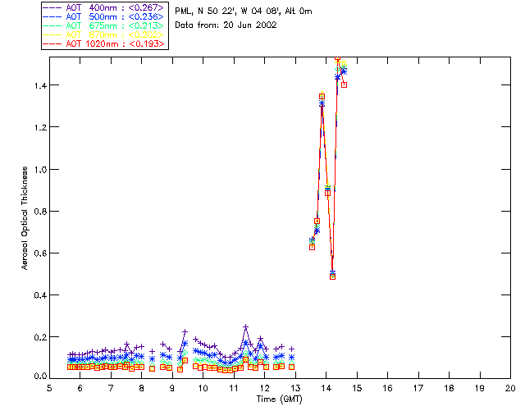
Task: Click the 'Time (GMT)' axis title
Action: [279, 399]
